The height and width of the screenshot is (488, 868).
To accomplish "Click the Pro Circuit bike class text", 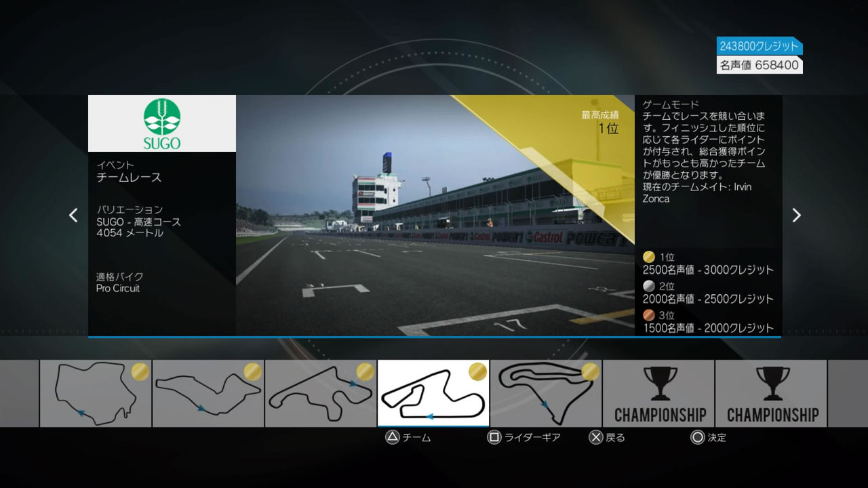I will pos(118,288).
